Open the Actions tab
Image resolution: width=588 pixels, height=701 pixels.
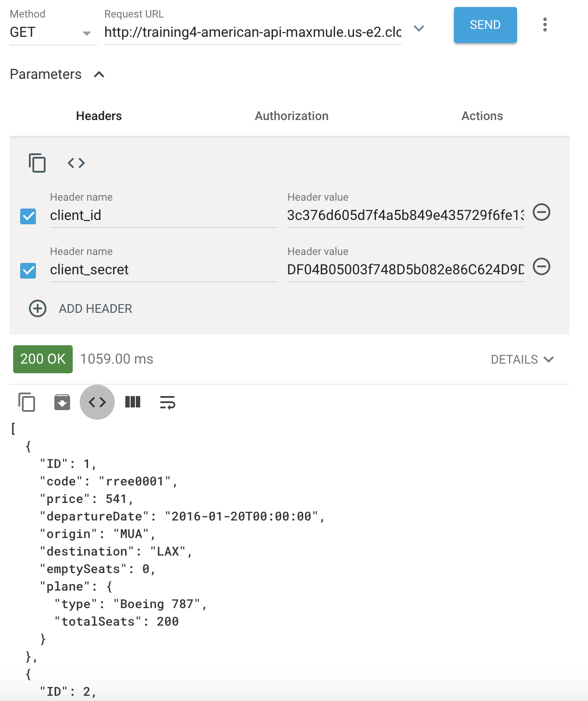[482, 116]
